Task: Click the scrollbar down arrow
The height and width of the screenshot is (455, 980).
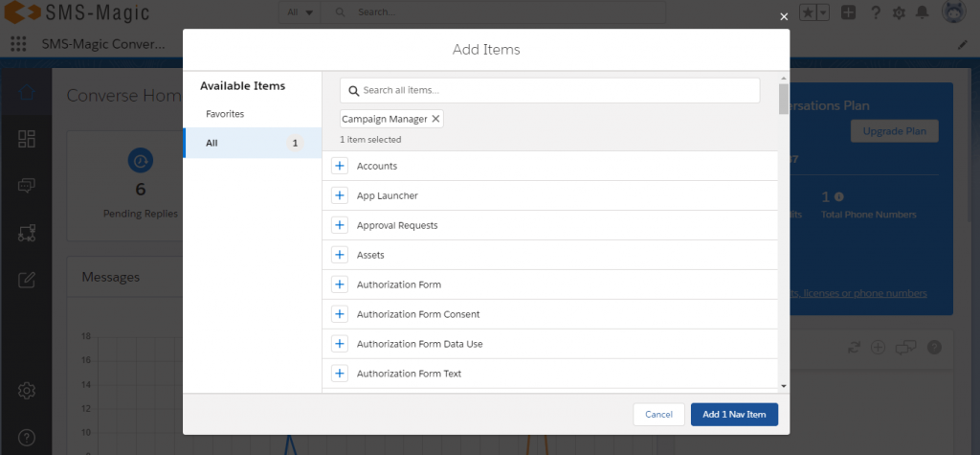Action: [x=784, y=386]
